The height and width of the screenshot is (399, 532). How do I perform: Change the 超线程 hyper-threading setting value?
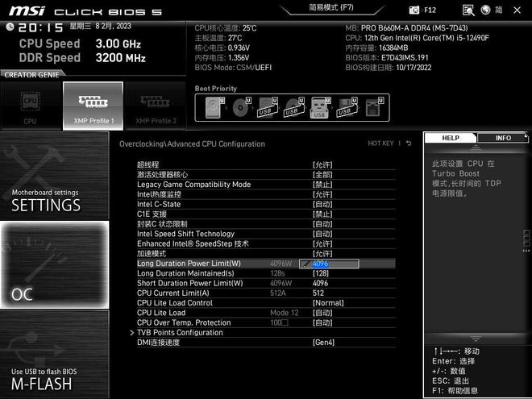point(322,165)
